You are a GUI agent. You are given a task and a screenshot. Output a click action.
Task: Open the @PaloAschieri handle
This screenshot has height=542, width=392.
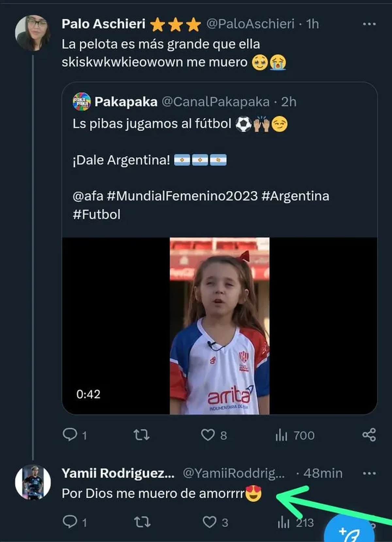point(250,24)
